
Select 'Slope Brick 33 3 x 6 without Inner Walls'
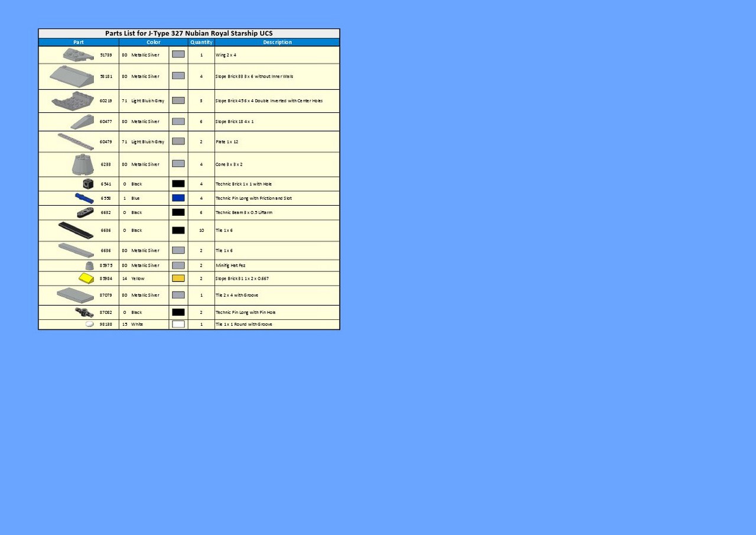point(255,76)
